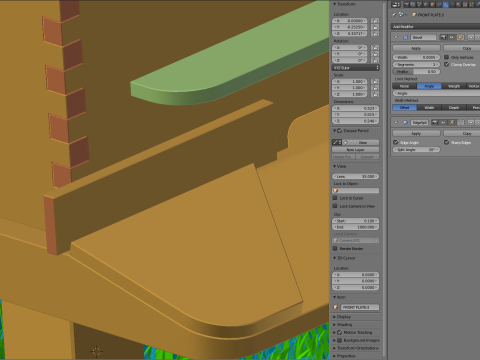
Task: Apply the EdgeSplit modifier
Action: click(416, 133)
